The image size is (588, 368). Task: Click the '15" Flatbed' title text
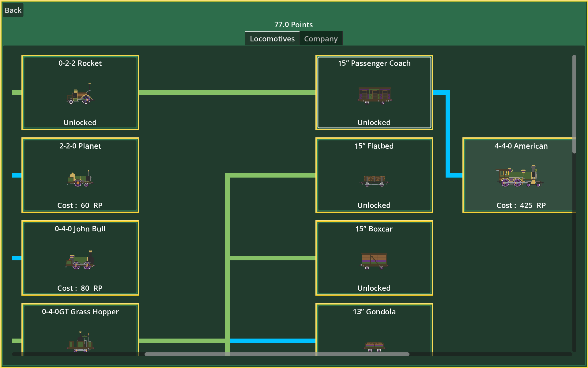click(x=374, y=146)
